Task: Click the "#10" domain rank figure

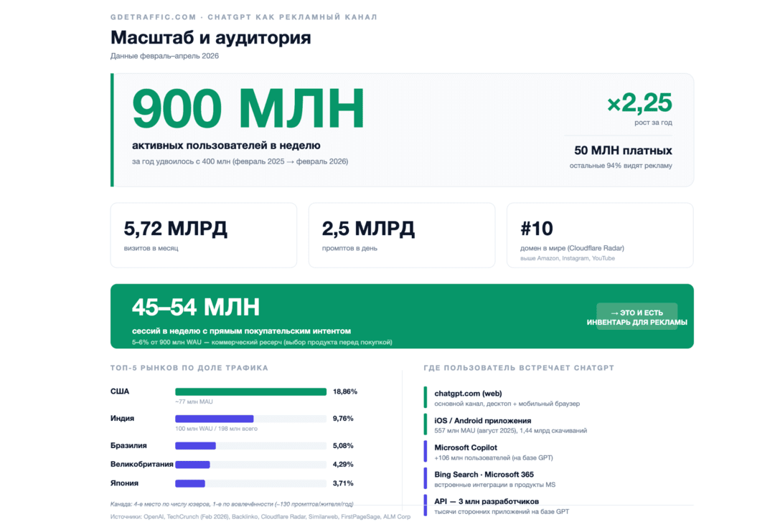Action: pyautogui.click(x=537, y=229)
